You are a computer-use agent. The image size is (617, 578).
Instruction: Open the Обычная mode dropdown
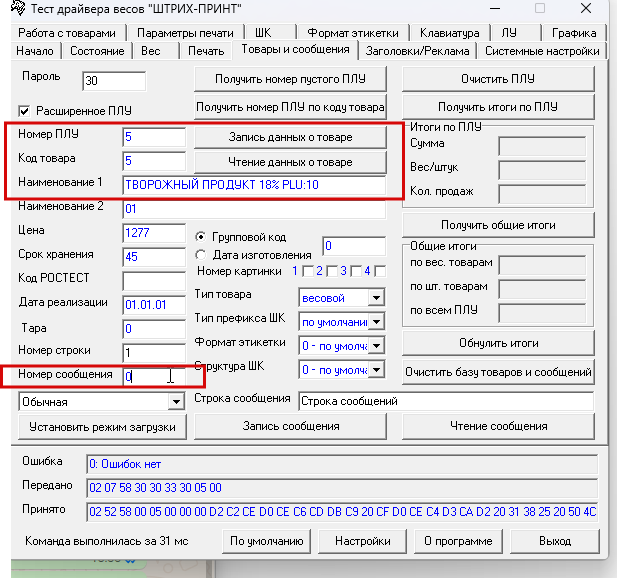[x=176, y=402]
